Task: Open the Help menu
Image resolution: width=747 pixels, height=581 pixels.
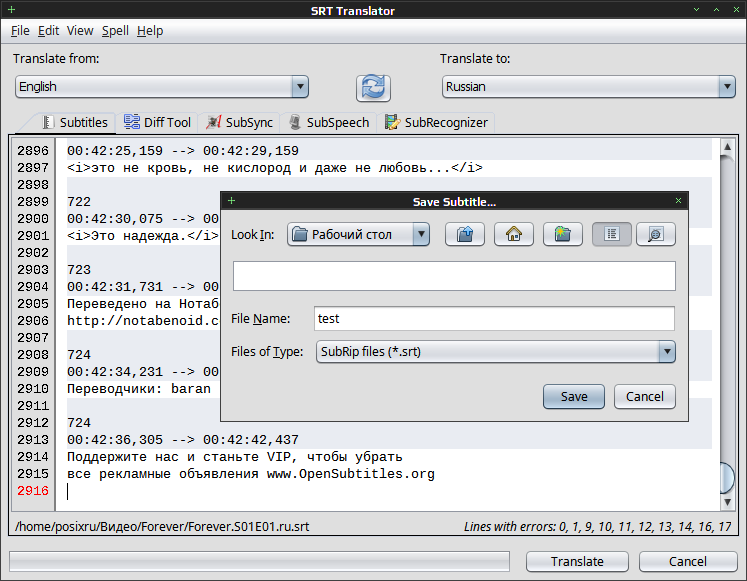Action: point(150,30)
